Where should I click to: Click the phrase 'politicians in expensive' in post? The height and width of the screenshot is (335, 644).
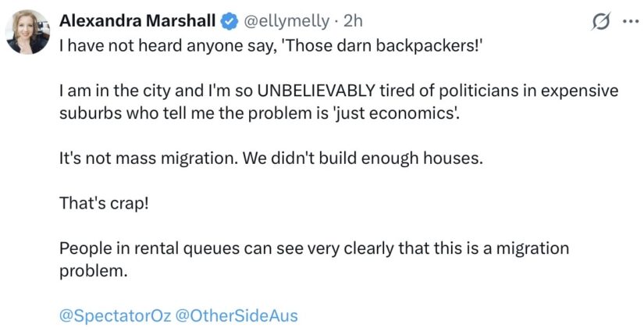point(528,91)
